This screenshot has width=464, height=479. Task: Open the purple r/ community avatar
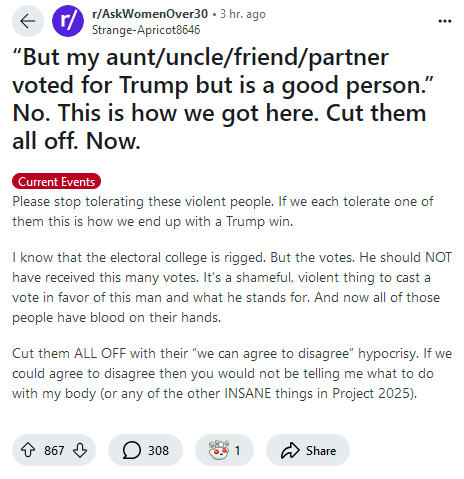coord(68,21)
